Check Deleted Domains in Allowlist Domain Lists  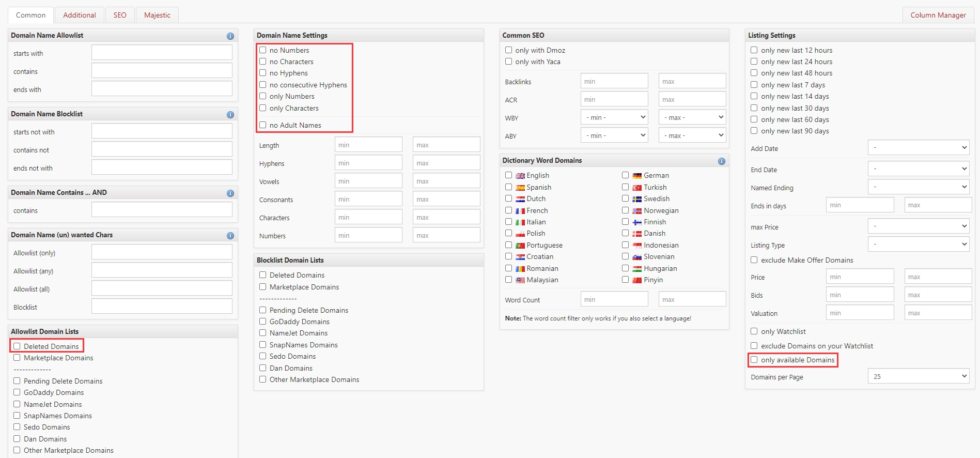[17, 346]
